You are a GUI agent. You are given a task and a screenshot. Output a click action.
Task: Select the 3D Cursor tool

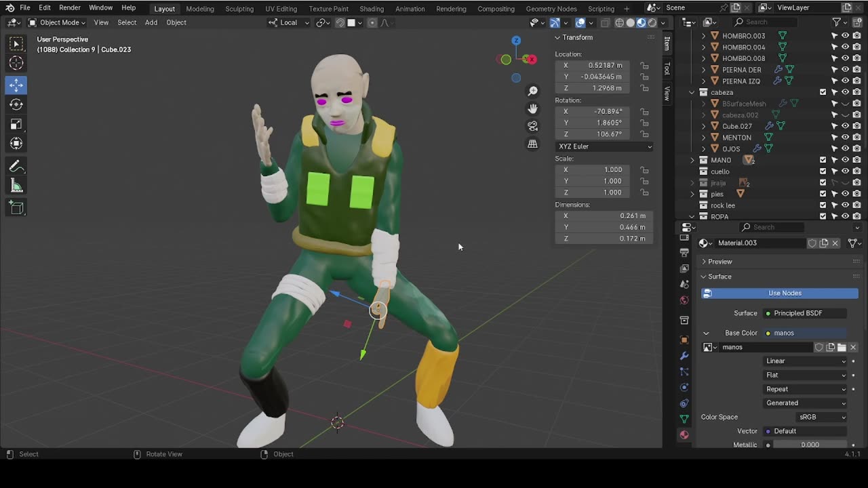point(16,64)
